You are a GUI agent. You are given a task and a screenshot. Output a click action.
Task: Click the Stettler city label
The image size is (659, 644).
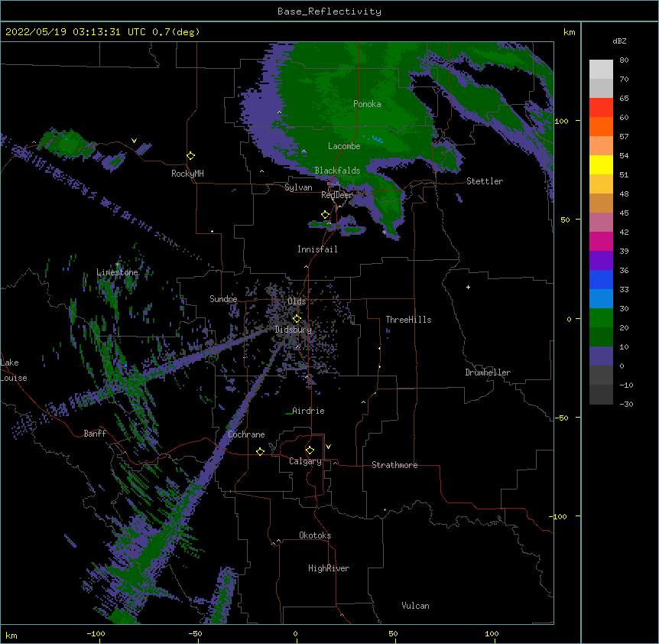485,181
